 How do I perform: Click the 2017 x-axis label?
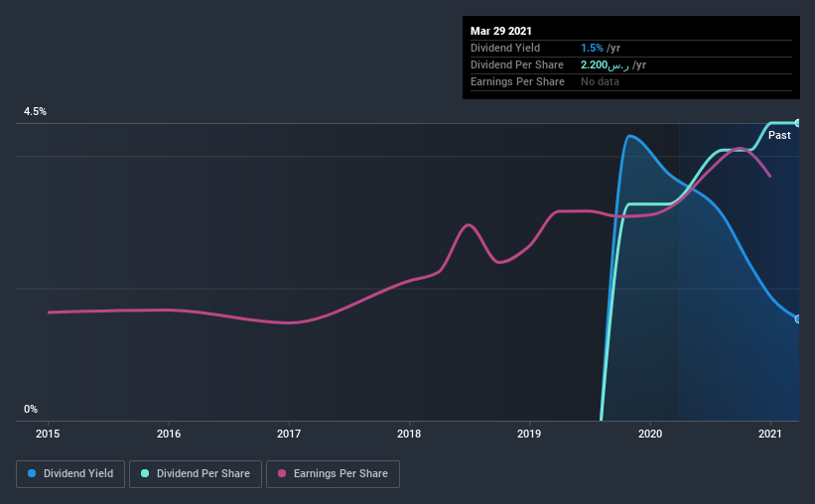289,434
